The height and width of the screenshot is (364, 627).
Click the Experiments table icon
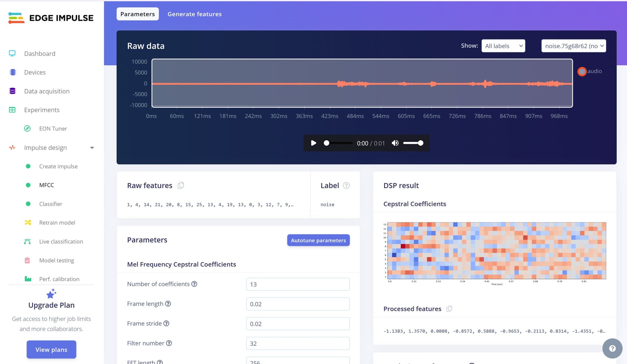(12, 110)
